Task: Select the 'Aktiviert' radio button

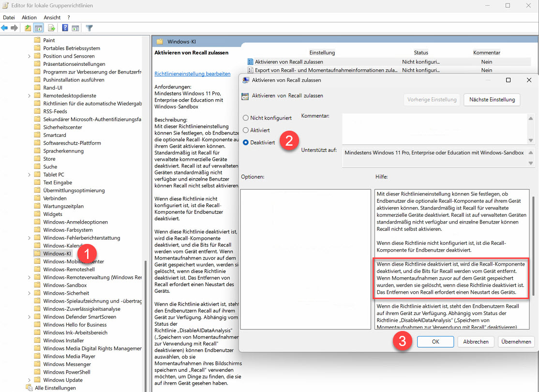Action: point(245,130)
